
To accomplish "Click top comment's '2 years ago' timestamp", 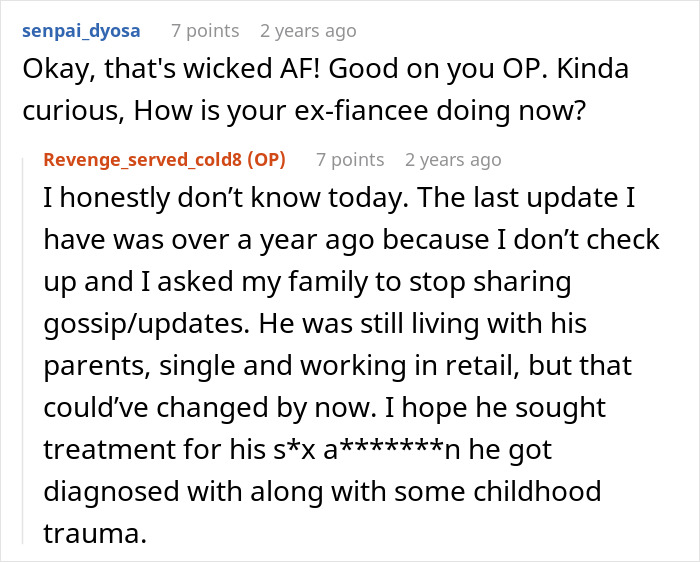I will click(x=308, y=31).
